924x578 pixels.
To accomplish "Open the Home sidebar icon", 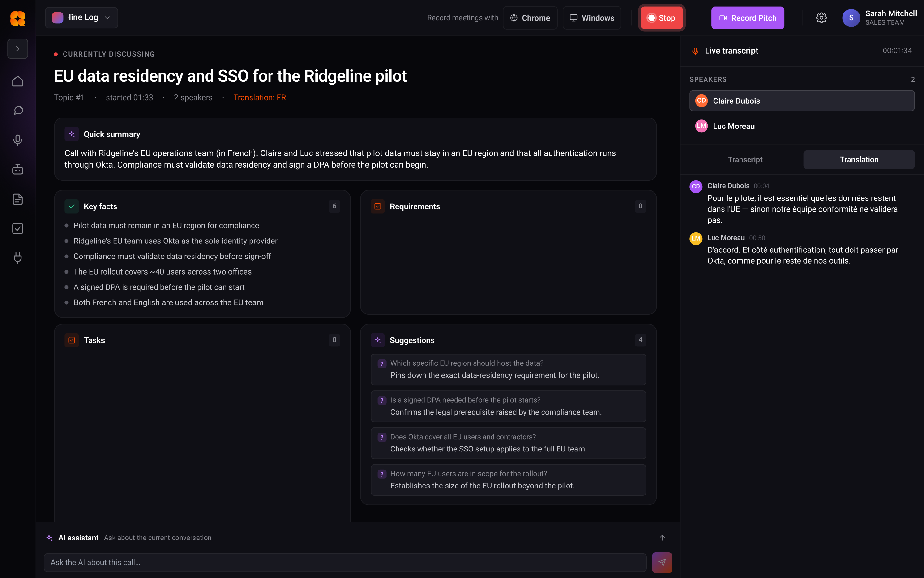I will pos(18,81).
